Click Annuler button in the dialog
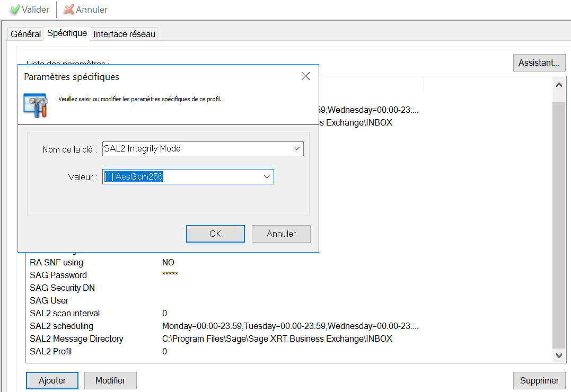 281,234
